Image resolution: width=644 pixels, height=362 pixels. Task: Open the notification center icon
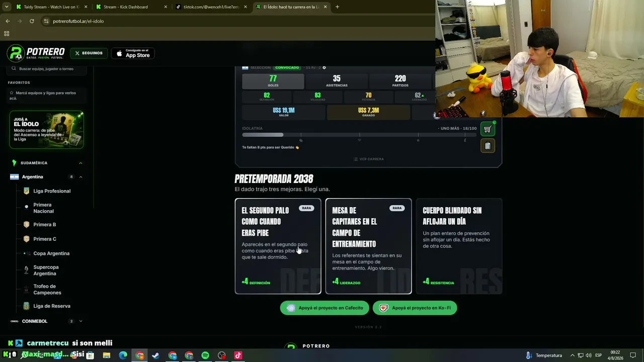(x=633, y=355)
